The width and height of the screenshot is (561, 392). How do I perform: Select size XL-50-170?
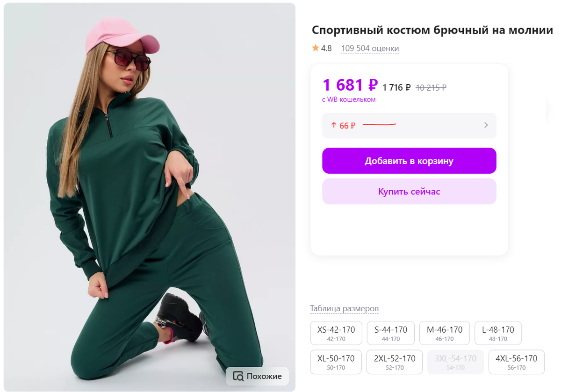[x=336, y=362]
